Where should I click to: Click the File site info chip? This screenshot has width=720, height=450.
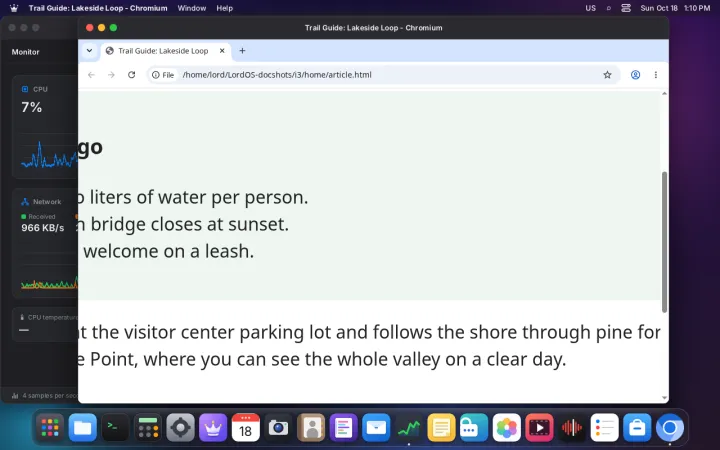tap(163, 75)
